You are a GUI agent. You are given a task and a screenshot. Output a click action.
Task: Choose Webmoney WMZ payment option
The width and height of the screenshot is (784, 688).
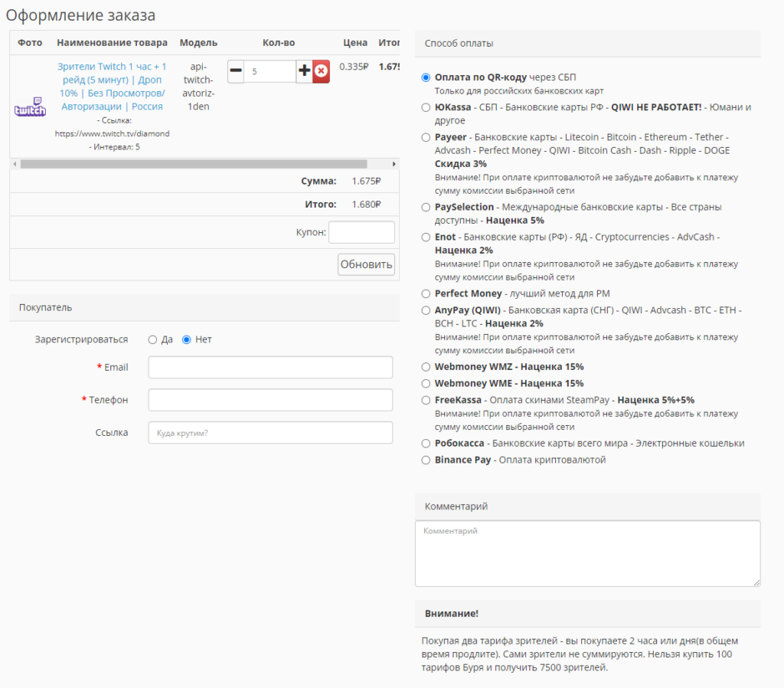click(x=426, y=367)
